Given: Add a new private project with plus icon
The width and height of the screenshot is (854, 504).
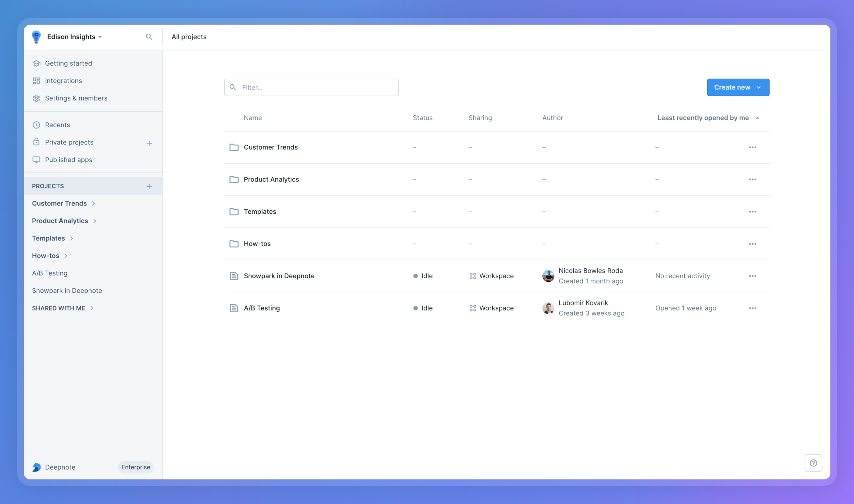Looking at the screenshot, I should pyautogui.click(x=149, y=143).
